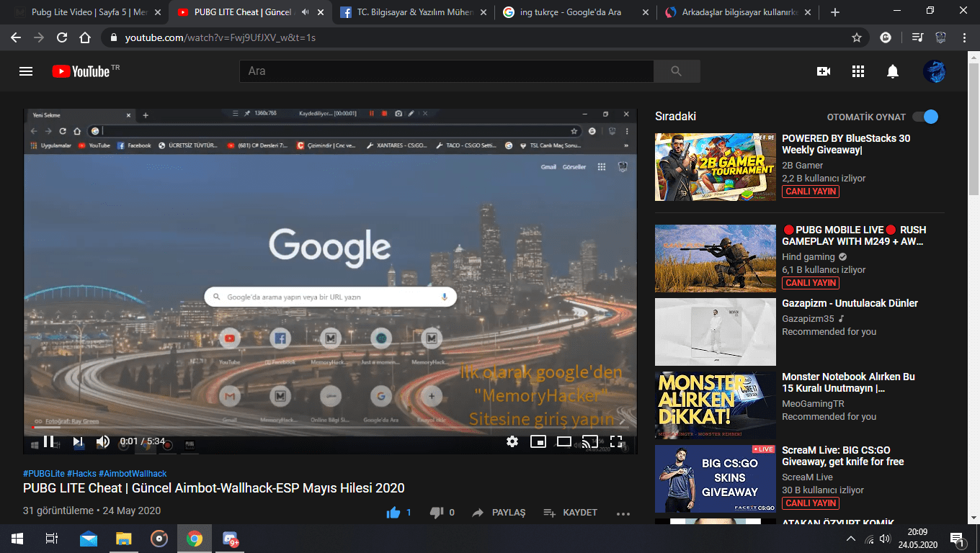
Task: Open the taskbar volume control
Action: tap(885, 539)
